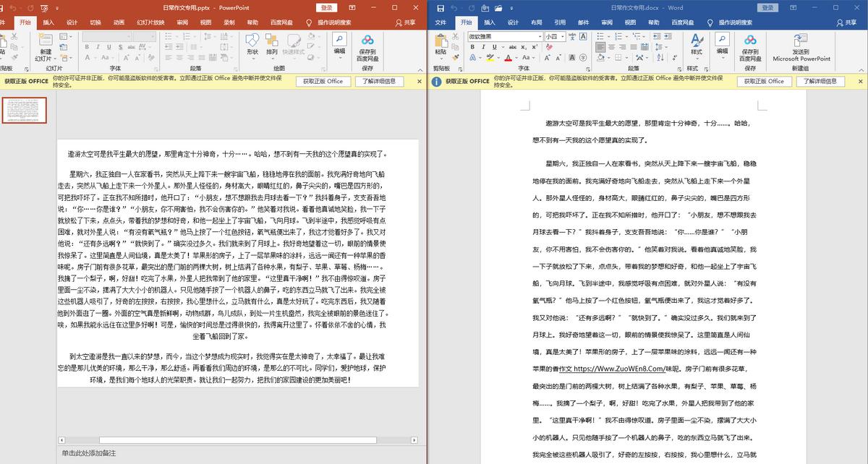Select the Paste (粘贴) icon in Word
The image size is (868, 464).
tap(441, 45)
